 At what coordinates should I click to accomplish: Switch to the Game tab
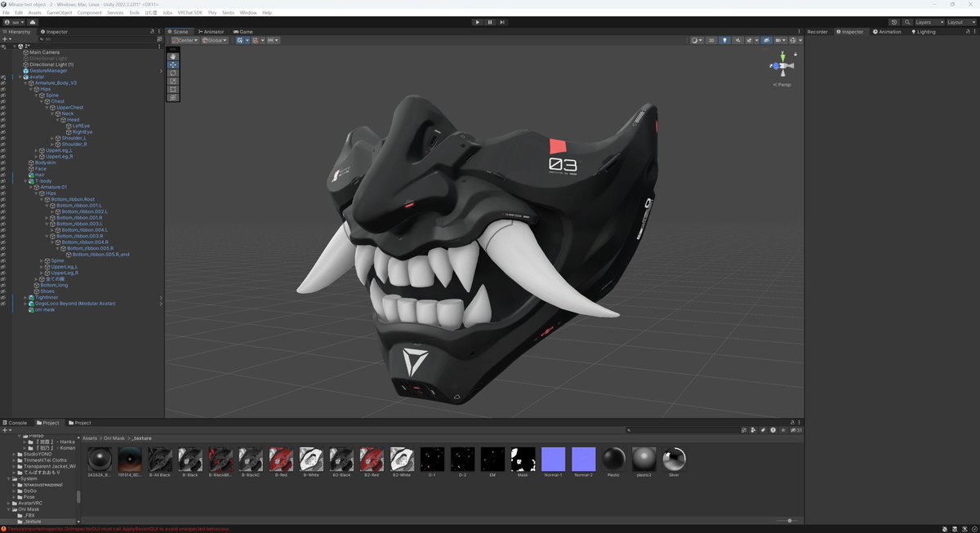[243, 32]
